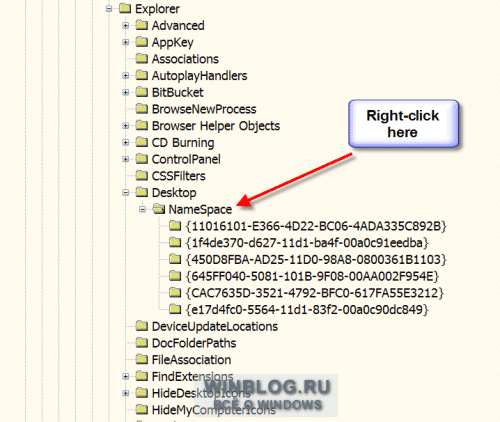Screen dimensions: 500x422
Task: Expand the FindExtensions key
Action: coord(126,377)
